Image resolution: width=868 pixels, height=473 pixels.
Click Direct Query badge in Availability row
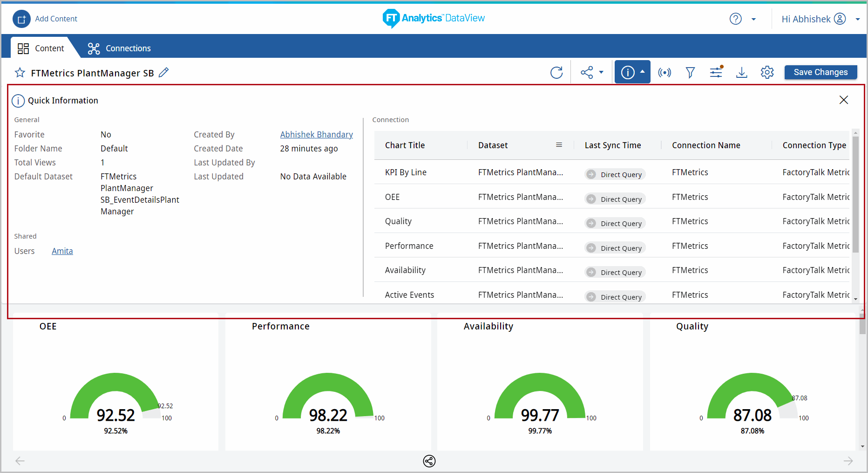pos(615,272)
